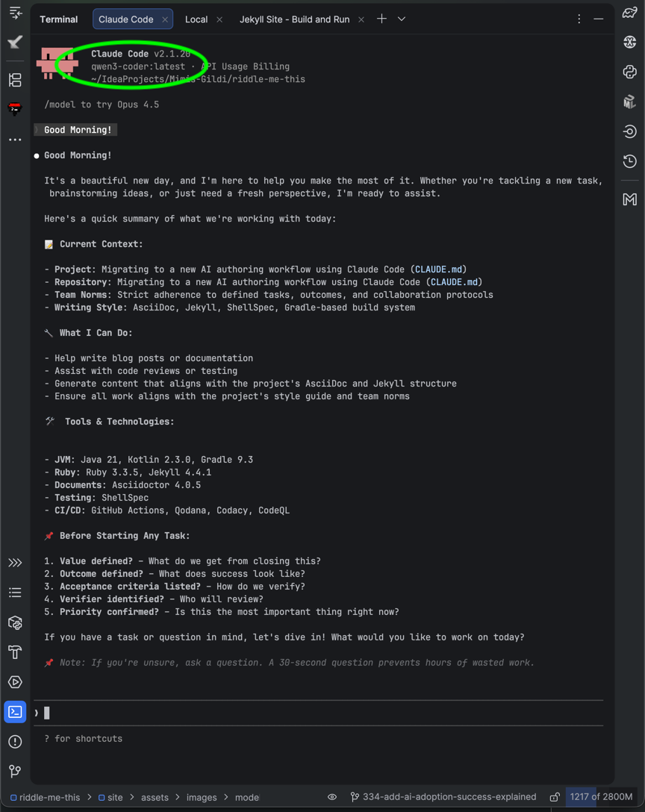645x812 pixels.
Task: Switch to Jekyll Site - Build and Run tab
Action: [294, 19]
